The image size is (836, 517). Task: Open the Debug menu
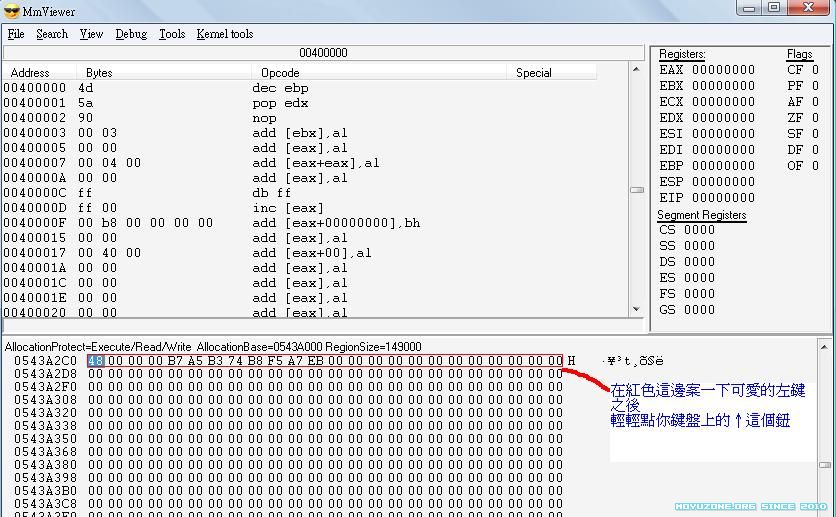point(131,34)
